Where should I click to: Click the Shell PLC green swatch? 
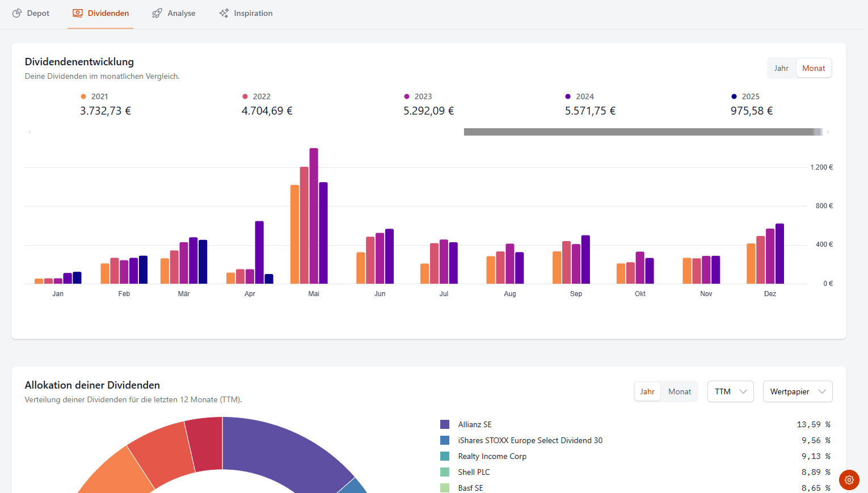[445, 472]
